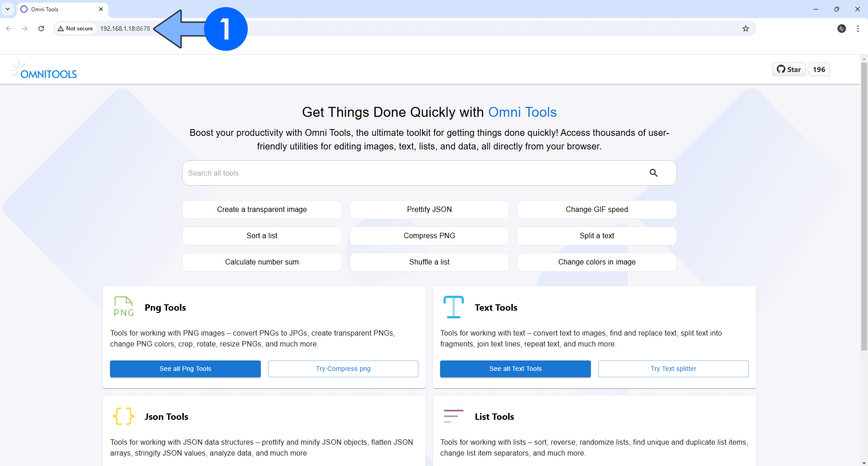Open the Compress PNG tool
Image resolution: width=868 pixels, height=466 pixels.
coord(429,236)
